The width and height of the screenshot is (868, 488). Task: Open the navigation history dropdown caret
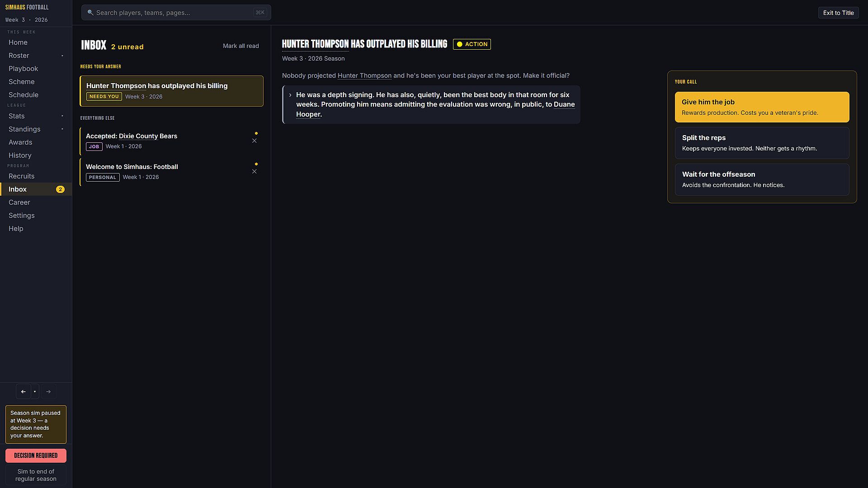pos(35,391)
